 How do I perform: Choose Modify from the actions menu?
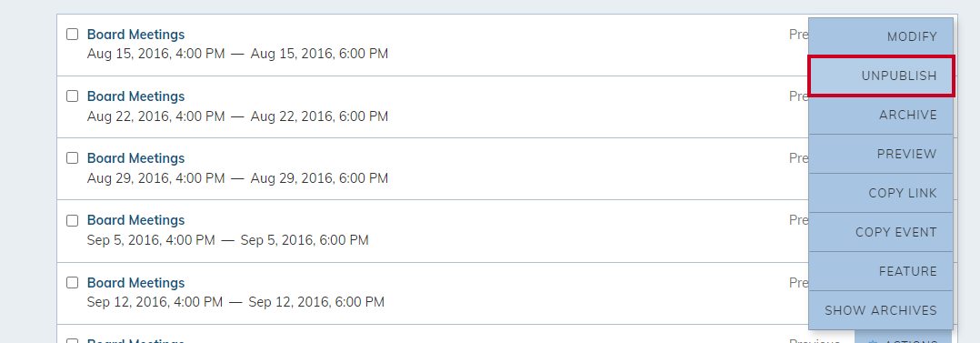point(881,37)
